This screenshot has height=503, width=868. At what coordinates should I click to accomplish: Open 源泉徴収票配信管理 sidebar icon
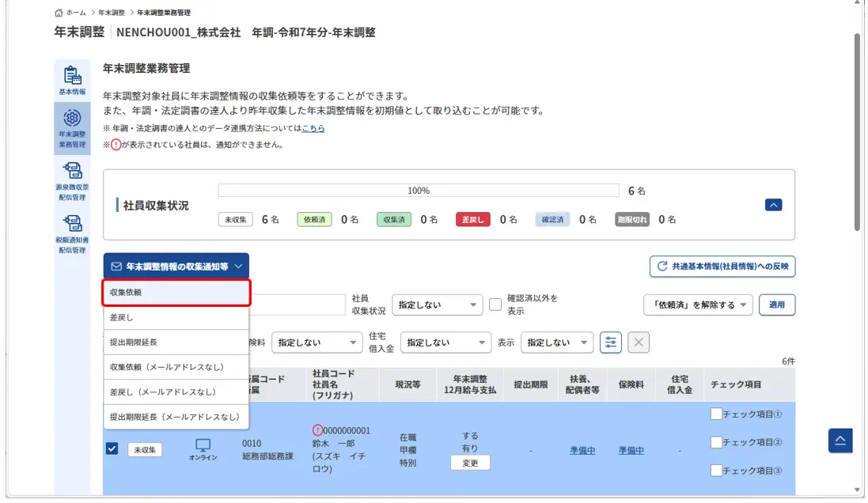click(72, 180)
